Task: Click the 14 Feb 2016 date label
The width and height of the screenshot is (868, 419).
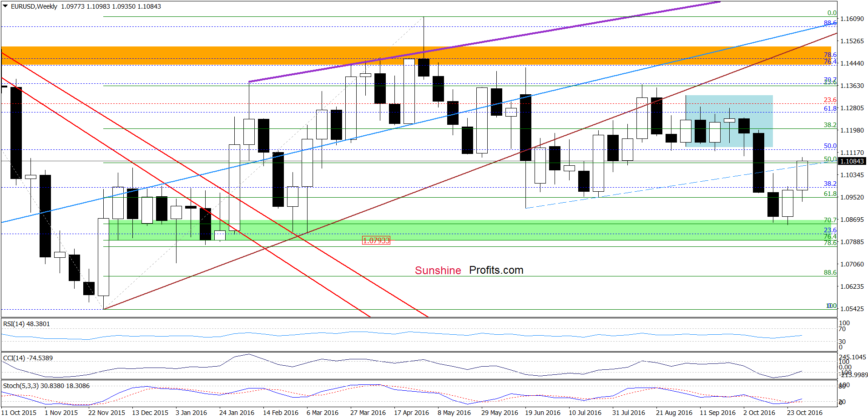Action: pos(281,413)
